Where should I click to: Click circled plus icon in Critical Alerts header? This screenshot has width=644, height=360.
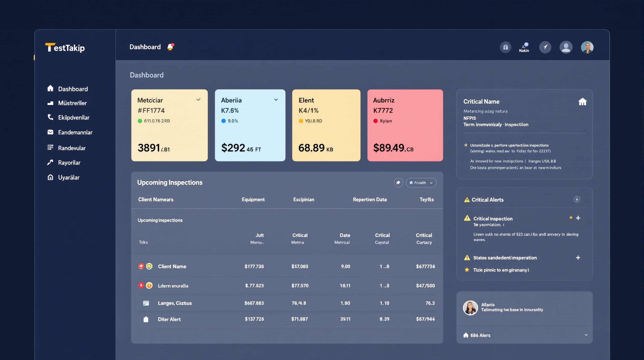click(577, 199)
